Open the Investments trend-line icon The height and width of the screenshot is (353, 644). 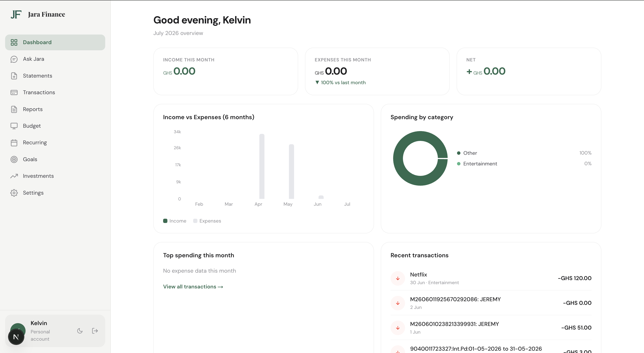(14, 176)
